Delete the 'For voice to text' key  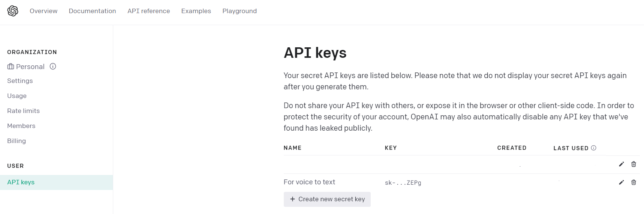coord(634,182)
